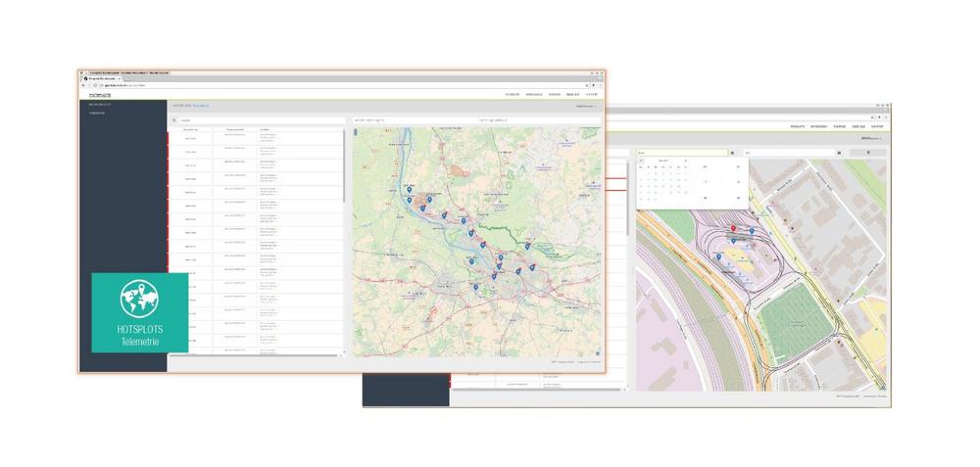Click the hotspot list's vertical scrollbar
Image resolution: width=980 pixels, height=467 pixels.
[x=345, y=166]
